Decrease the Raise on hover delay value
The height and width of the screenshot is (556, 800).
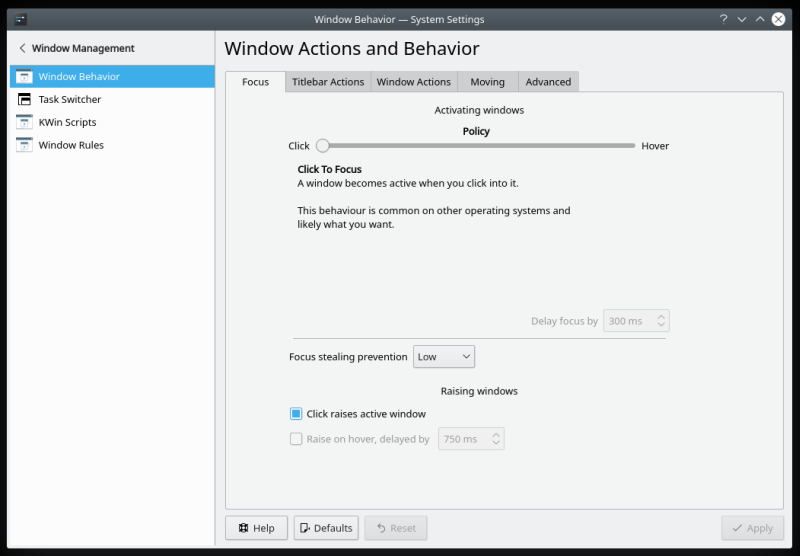(x=496, y=443)
